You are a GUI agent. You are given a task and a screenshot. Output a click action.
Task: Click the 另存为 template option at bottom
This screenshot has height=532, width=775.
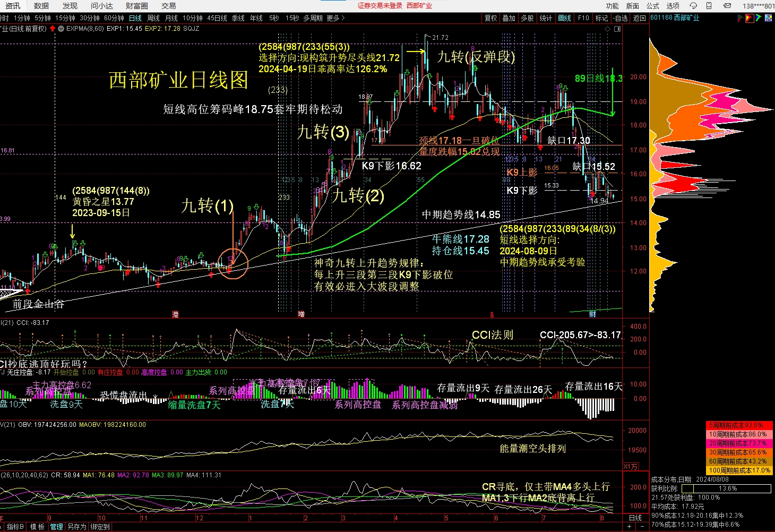77,527
